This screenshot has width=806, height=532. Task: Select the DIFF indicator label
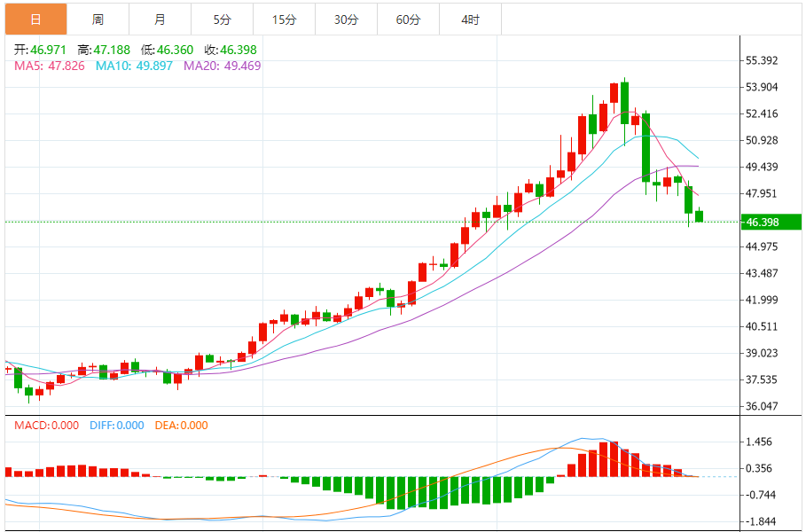click(x=116, y=426)
